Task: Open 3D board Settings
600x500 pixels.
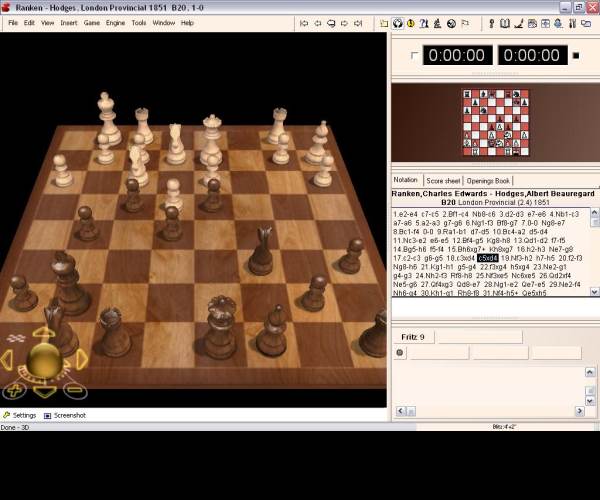Action: tap(20, 415)
